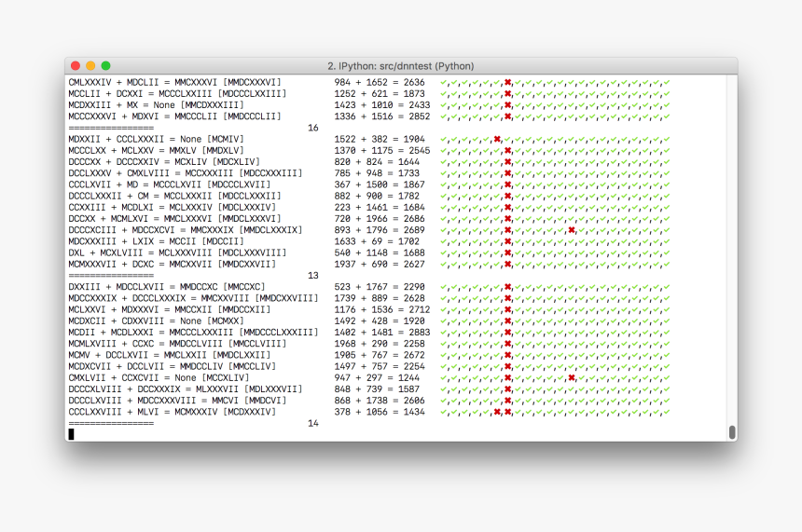Click 'MCMXXXVII + DCXC = MMCXXVII [MMDCXXVII]'
Image resolution: width=802 pixels, height=532 pixels.
click(x=173, y=264)
